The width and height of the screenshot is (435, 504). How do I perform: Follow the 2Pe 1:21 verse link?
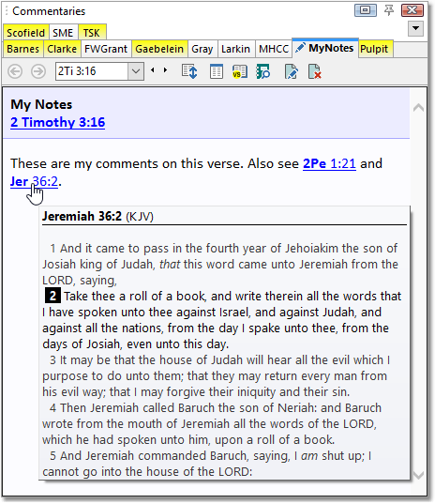329,163
